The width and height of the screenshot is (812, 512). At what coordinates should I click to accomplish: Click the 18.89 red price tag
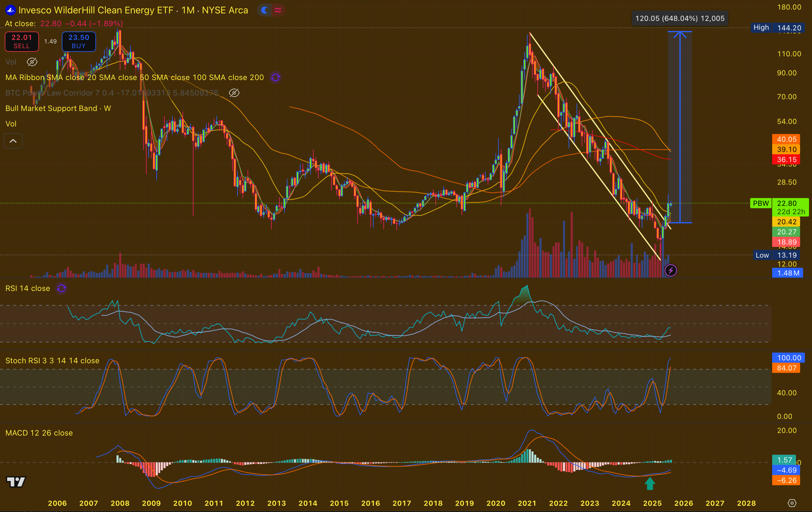point(786,242)
